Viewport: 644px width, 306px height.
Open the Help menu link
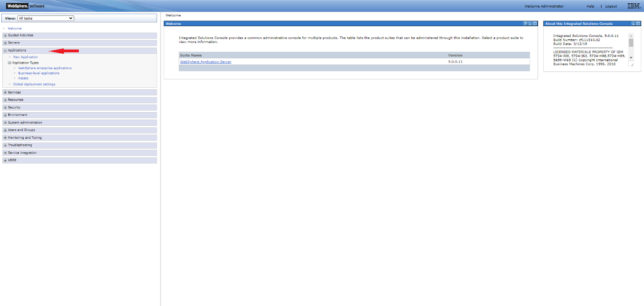click(590, 6)
